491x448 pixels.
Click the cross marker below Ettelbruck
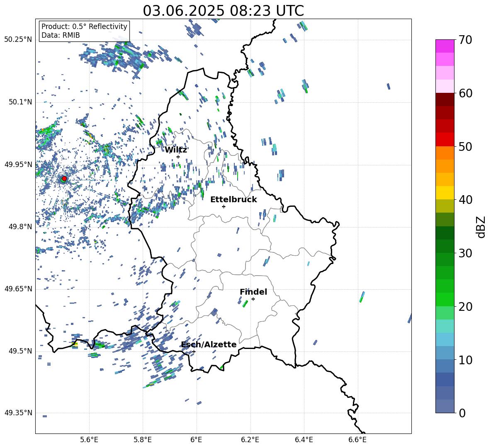224,206
